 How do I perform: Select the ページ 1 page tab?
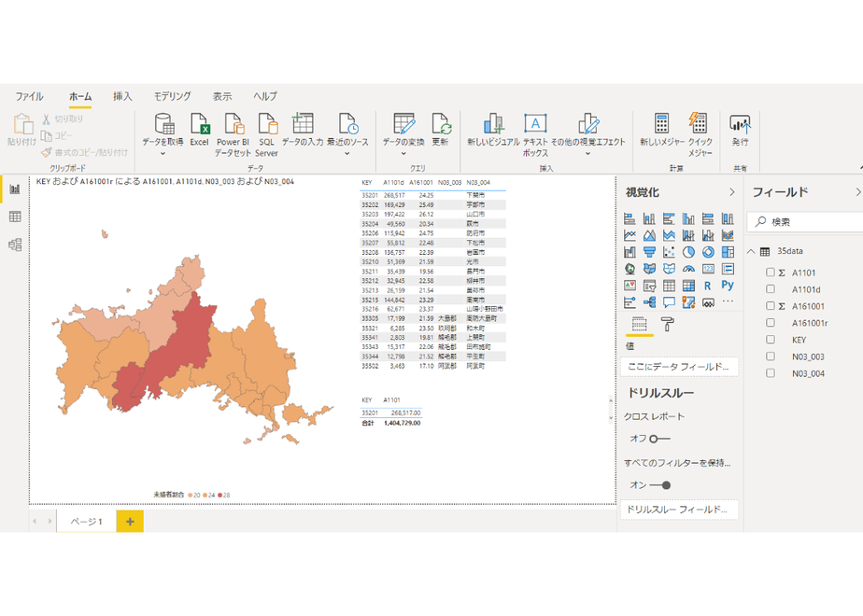pyautogui.click(x=87, y=522)
